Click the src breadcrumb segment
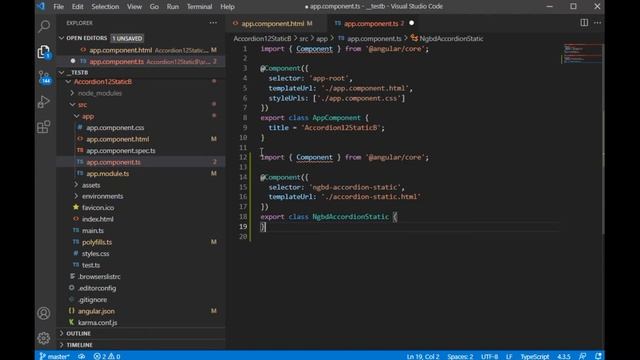640x360 pixels. coord(304,38)
